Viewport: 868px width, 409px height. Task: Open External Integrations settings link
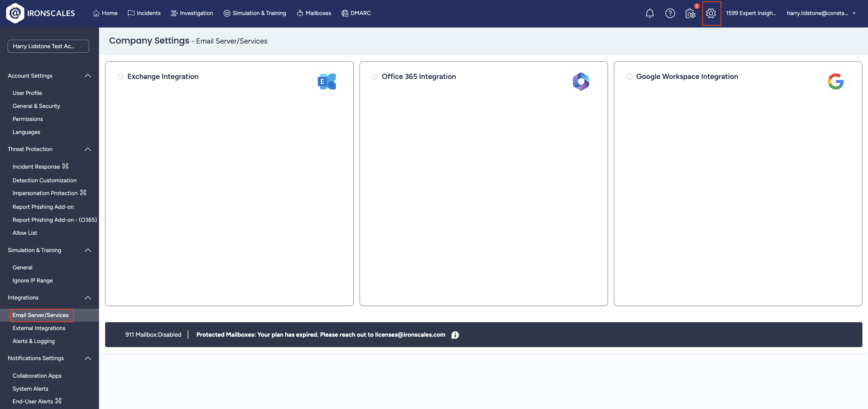39,328
